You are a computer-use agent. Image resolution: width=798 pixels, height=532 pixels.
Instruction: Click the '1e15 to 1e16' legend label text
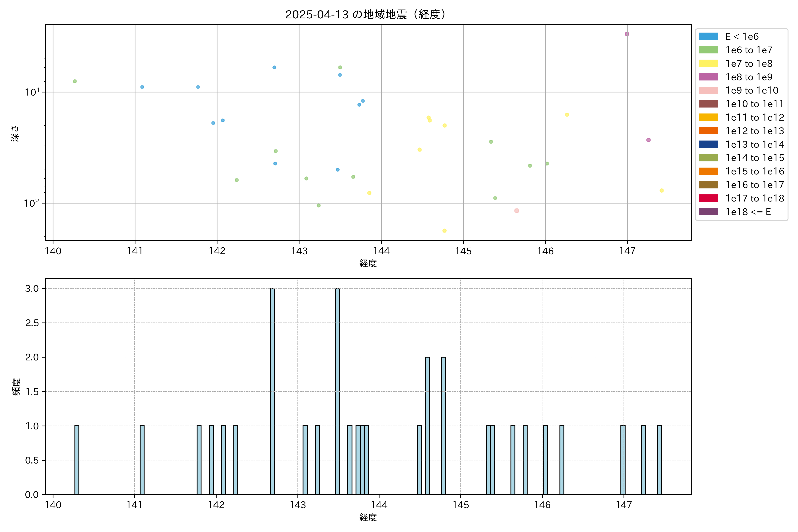point(755,171)
